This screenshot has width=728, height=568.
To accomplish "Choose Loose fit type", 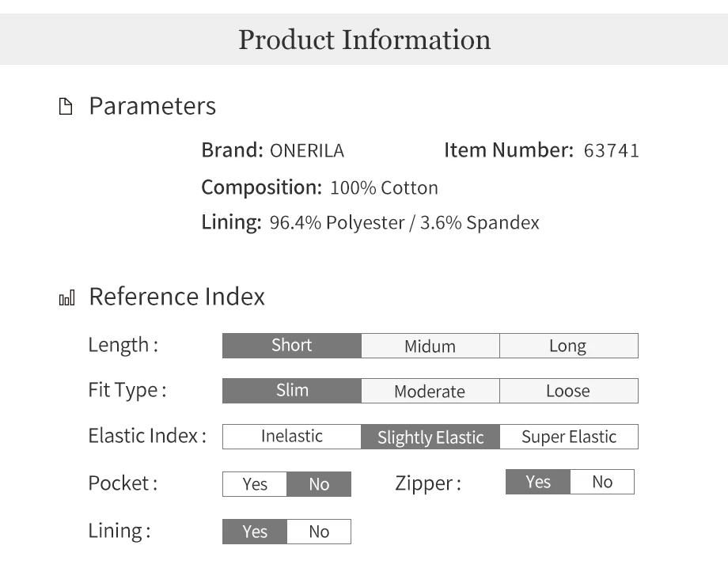I will coord(569,391).
